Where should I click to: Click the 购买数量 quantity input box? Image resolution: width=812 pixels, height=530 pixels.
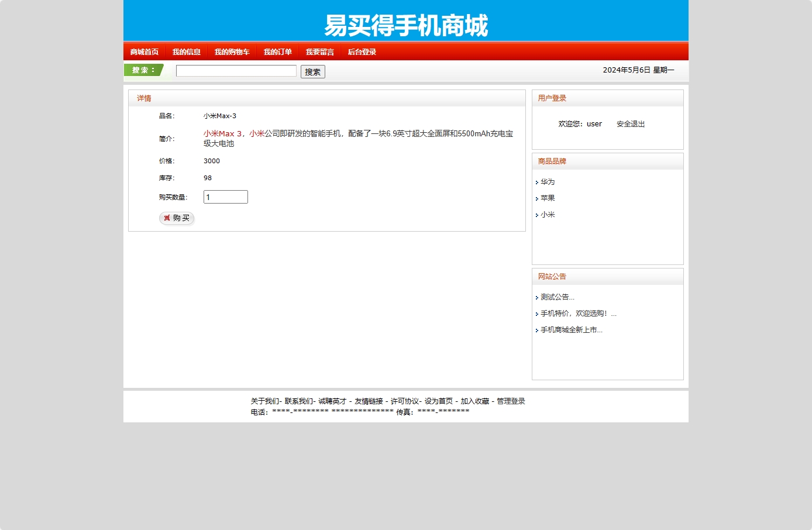pyautogui.click(x=226, y=197)
